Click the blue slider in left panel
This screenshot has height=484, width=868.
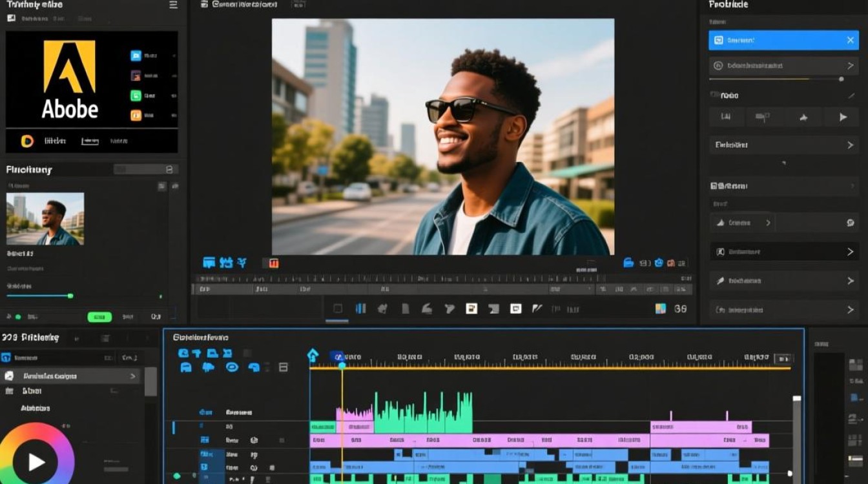[39, 296]
